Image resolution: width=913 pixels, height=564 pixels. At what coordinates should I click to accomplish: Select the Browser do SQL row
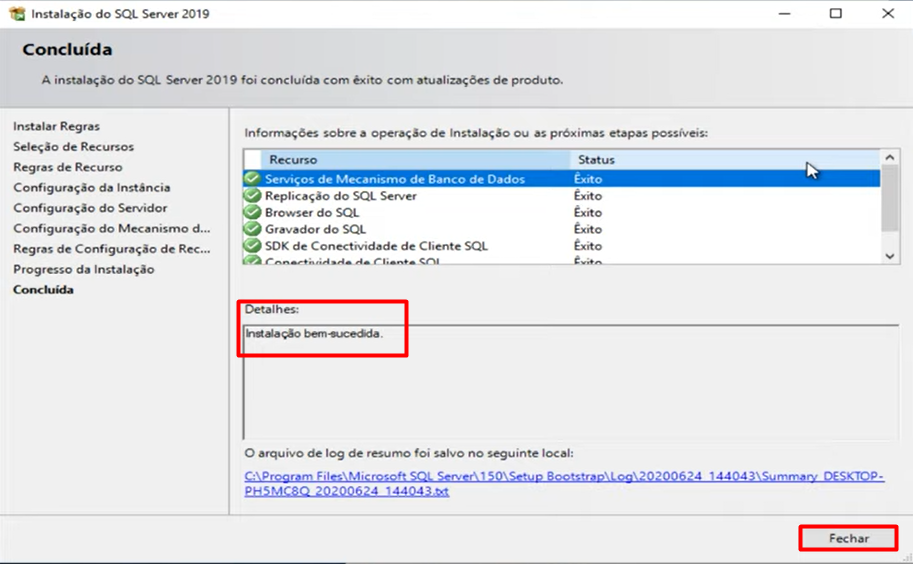(561, 212)
